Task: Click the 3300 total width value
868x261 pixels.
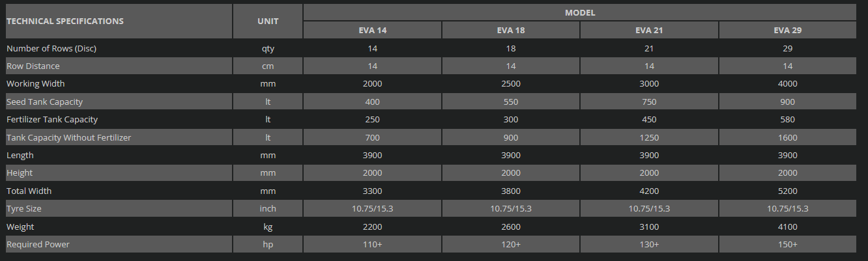Action: click(372, 191)
